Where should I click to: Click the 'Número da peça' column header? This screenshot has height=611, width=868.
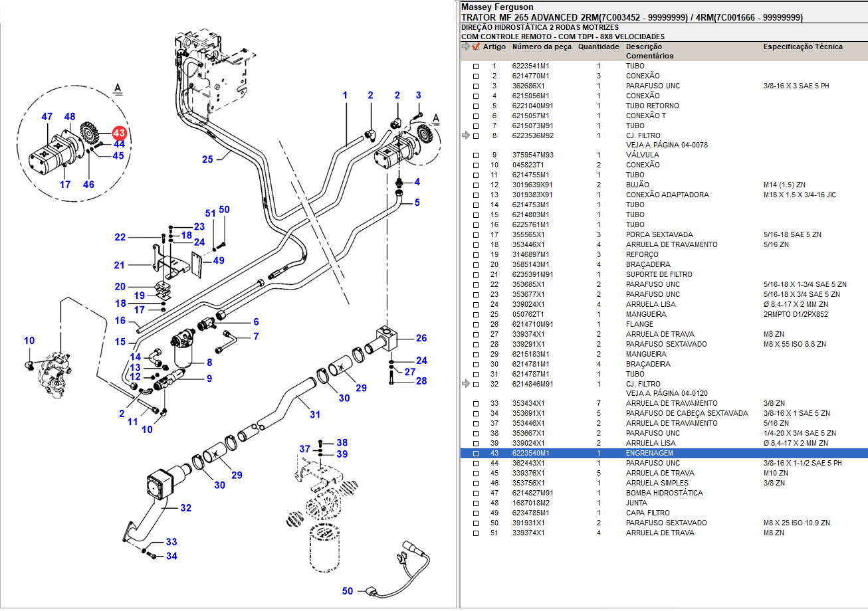pos(541,46)
